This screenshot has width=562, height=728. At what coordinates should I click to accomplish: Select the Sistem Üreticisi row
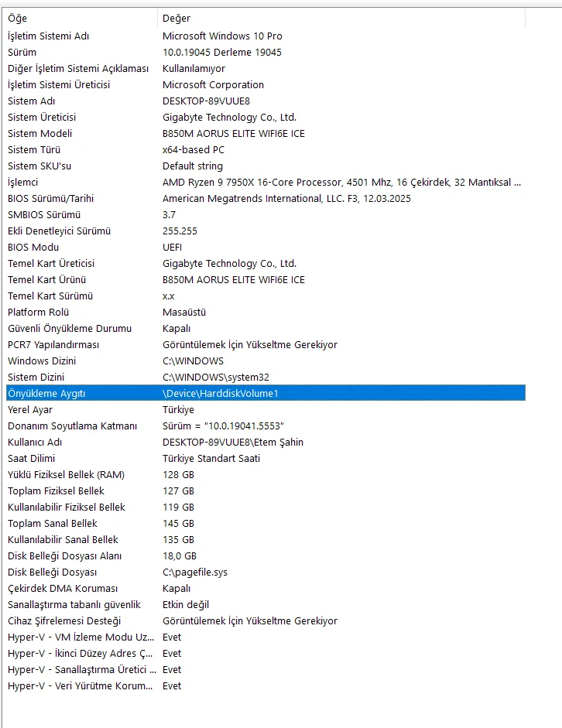pyautogui.click(x=266, y=117)
